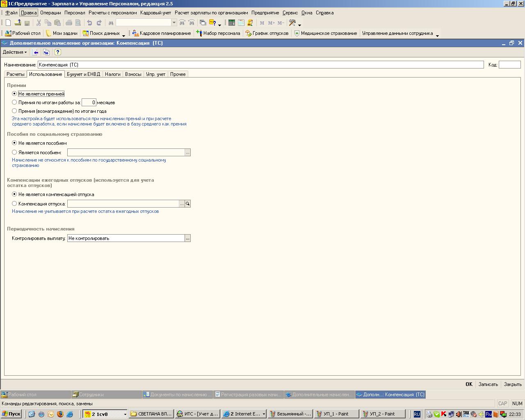Open the 'Кадровый учет' menu
The image size is (525, 420).
[155, 13]
